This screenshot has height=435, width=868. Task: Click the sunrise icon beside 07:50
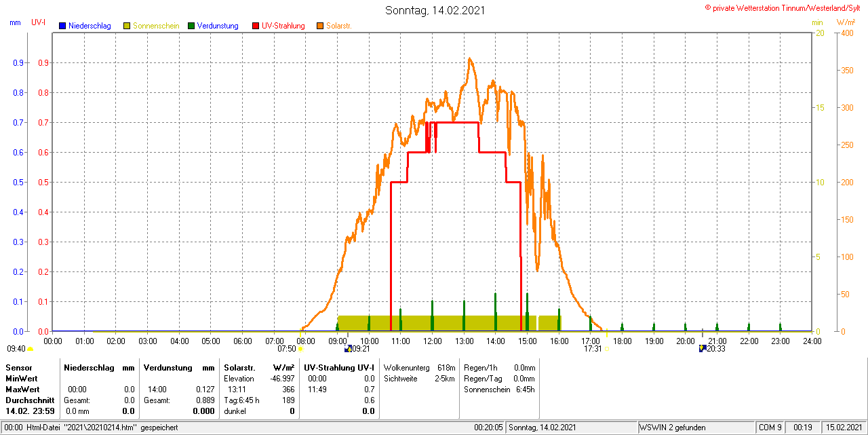(300, 349)
